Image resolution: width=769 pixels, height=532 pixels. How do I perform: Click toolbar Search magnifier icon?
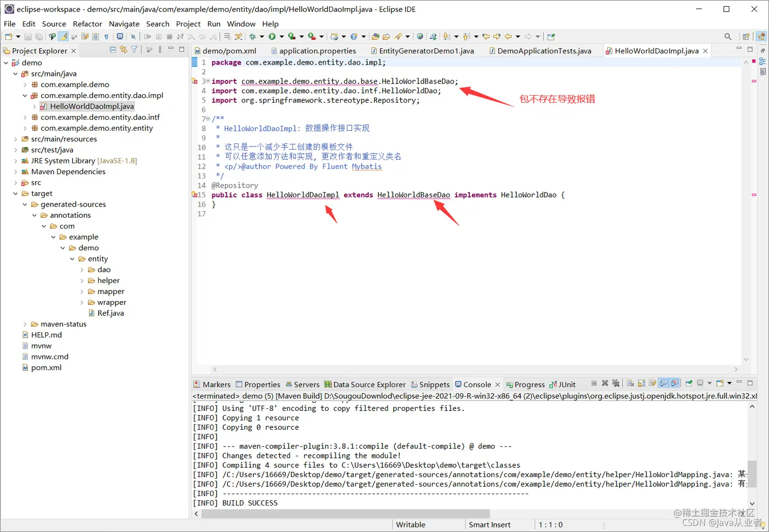click(728, 37)
